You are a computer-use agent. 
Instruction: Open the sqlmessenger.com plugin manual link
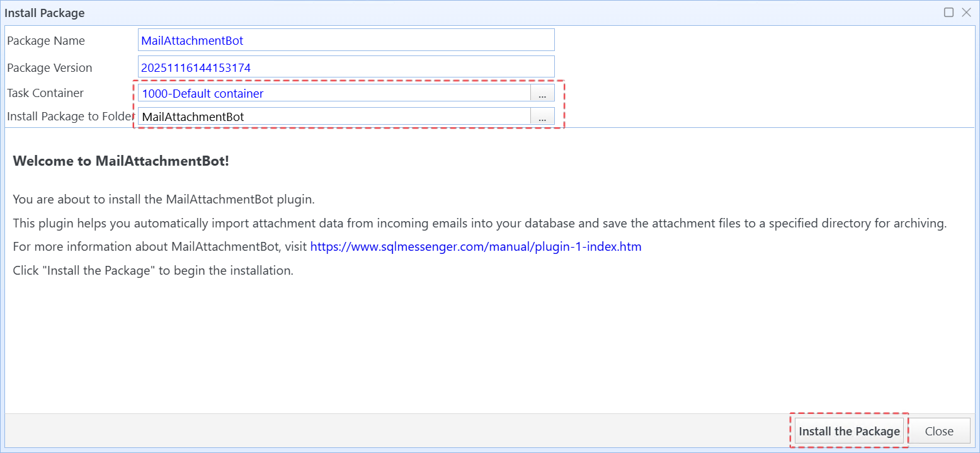tap(476, 247)
